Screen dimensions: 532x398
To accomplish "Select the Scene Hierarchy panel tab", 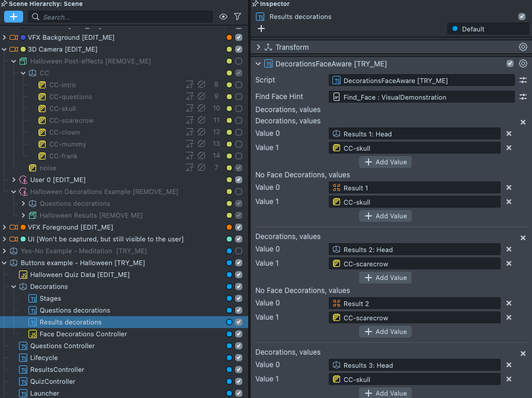I will click(x=41, y=4).
